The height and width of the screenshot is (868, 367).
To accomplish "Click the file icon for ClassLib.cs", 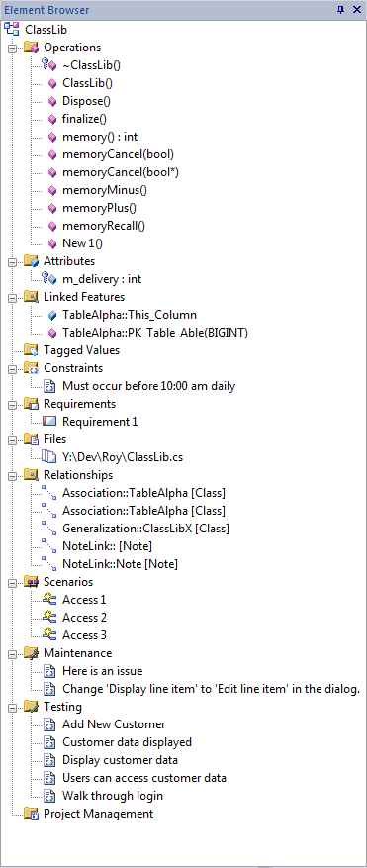I will tap(49, 456).
